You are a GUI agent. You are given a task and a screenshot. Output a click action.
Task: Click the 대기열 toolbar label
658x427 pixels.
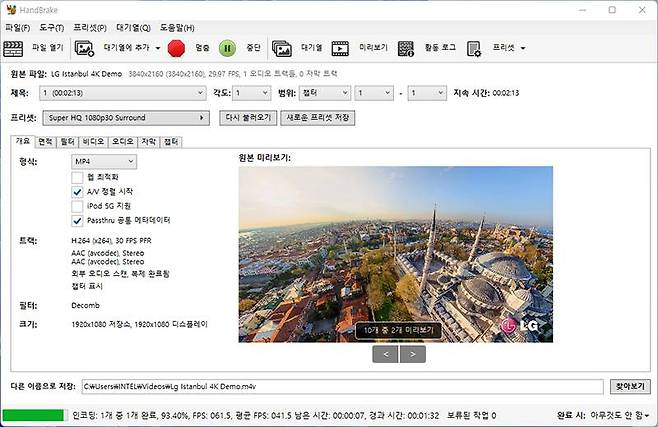pyautogui.click(x=311, y=48)
